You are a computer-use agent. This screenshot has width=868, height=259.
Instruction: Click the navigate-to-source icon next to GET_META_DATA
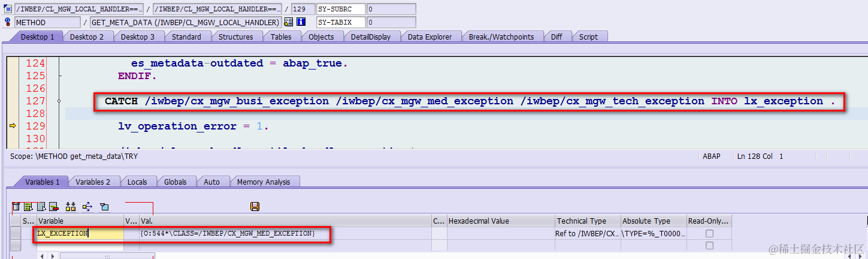[x=288, y=22]
